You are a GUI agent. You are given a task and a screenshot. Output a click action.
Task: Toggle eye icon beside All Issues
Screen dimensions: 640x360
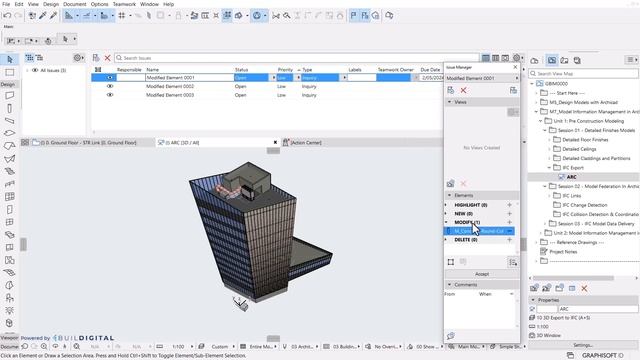pyautogui.click(x=35, y=70)
